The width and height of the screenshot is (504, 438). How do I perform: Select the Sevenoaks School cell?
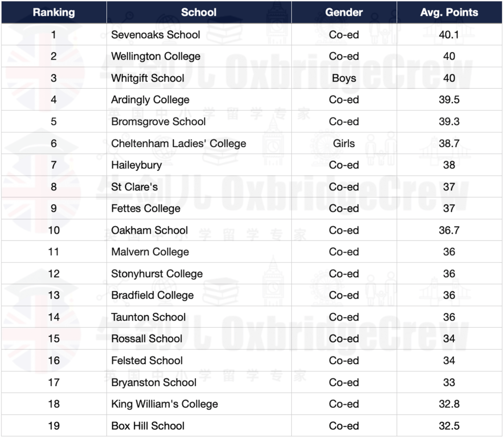(199, 35)
